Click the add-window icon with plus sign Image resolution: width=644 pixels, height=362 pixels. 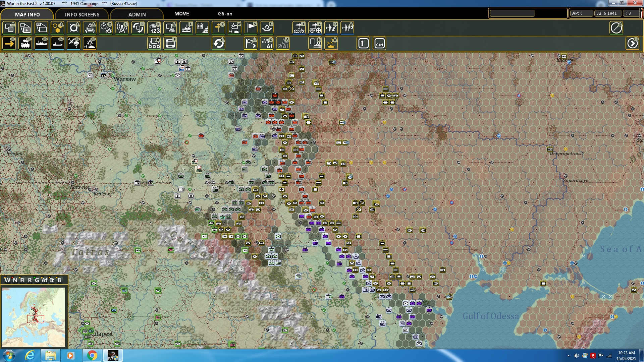click(25, 28)
